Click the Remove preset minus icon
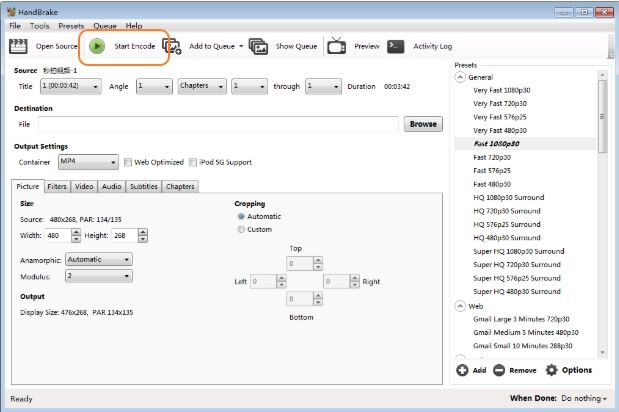This screenshot has width=619, height=412. point(499,370)
